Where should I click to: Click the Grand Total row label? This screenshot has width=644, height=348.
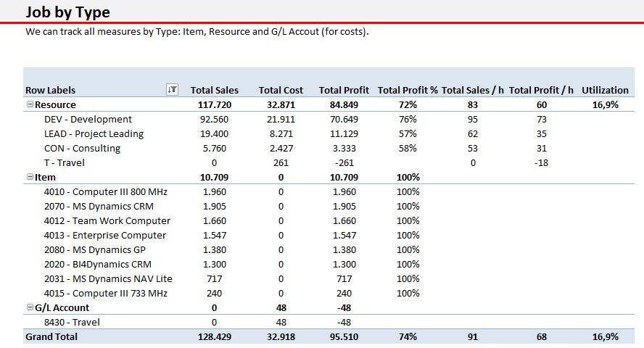(x=51, y=336)
